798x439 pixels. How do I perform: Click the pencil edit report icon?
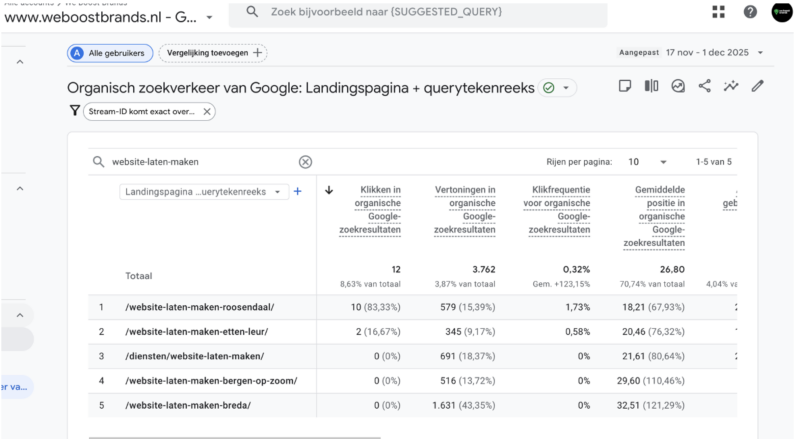coord(758,86)
